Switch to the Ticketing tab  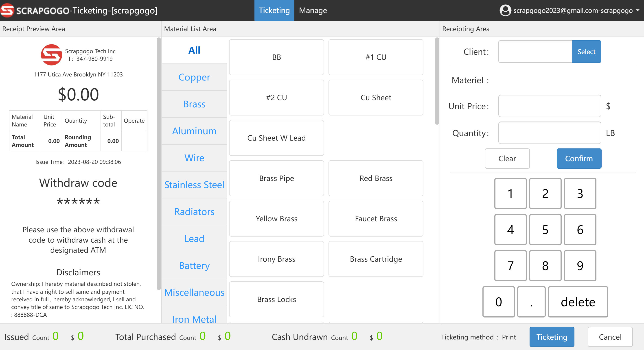tap(274, 10)
